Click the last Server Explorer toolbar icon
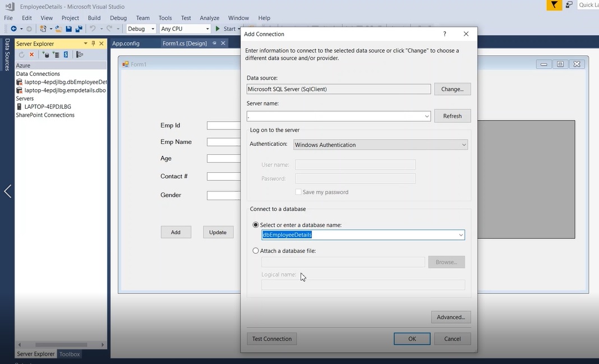 point(80,54)
